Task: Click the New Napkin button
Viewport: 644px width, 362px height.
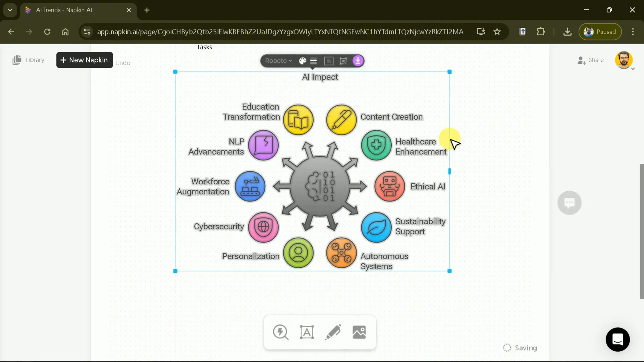Action: (85, 60)
